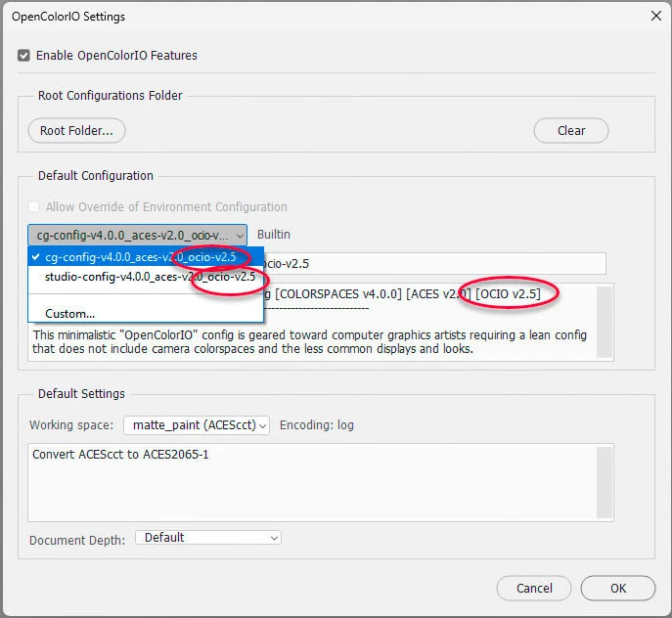
Task: Click the config description scrollbar
Action: 605,322
